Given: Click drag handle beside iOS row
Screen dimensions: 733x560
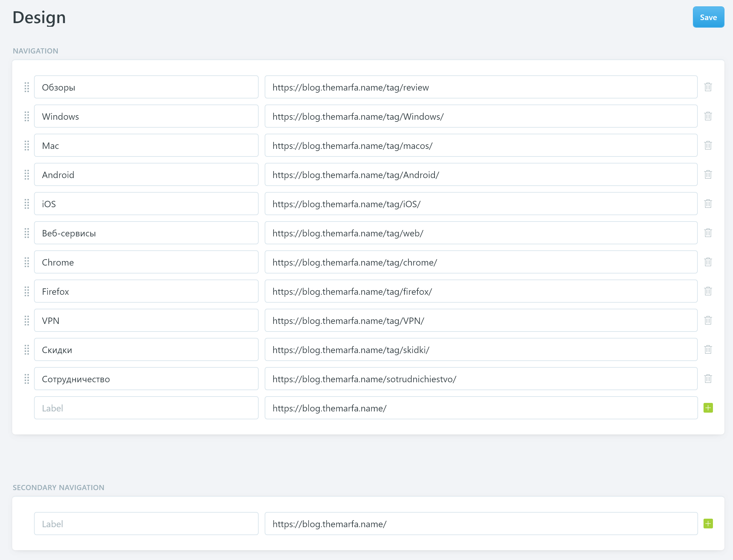Looking at the screenshot, I should (x=27, y=204).
